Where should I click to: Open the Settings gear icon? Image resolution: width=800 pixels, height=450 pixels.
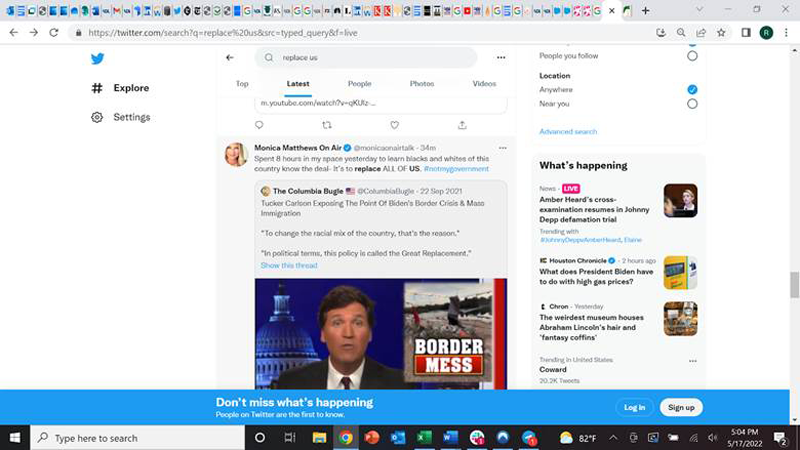[x=97, y=117]
